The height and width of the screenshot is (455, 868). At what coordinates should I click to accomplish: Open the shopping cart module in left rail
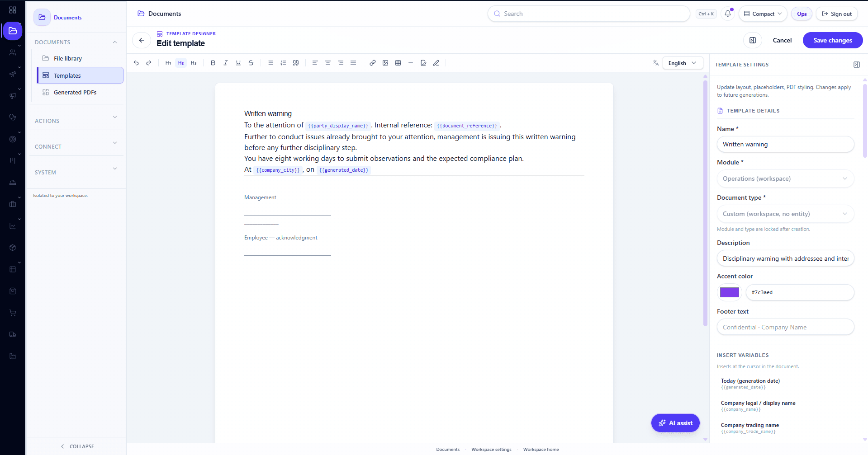[x=13, y=313]
